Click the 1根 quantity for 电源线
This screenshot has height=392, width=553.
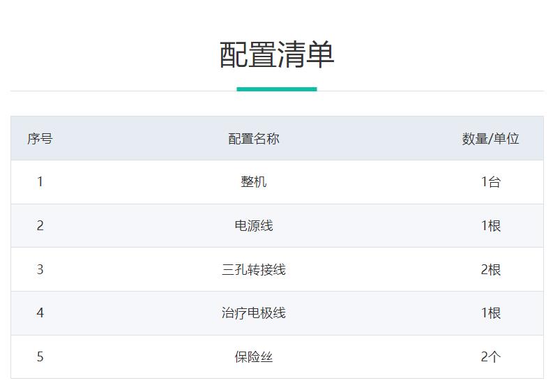click(490, 226)
